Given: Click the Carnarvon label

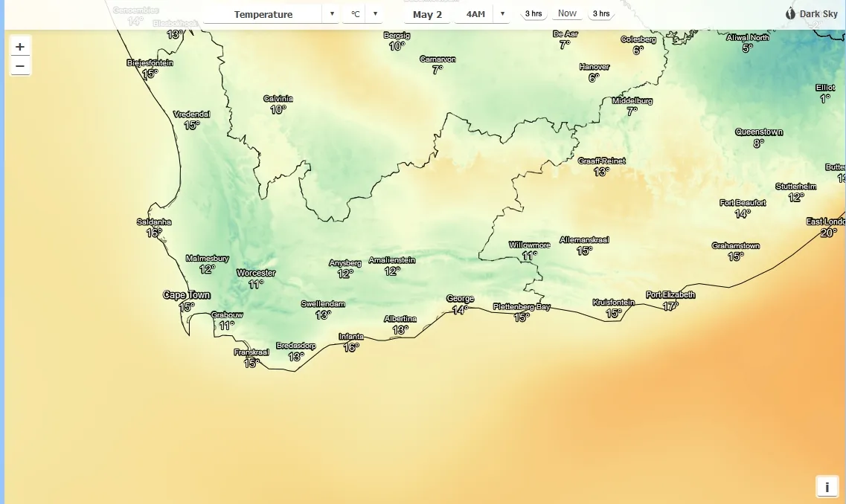Looking at the screenshot, I should (438, 59).
